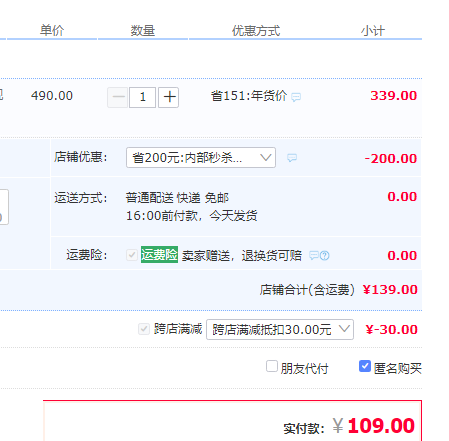Click the green 运费险 badge
This screenshot has width=449, height=441.
[159, 255]
